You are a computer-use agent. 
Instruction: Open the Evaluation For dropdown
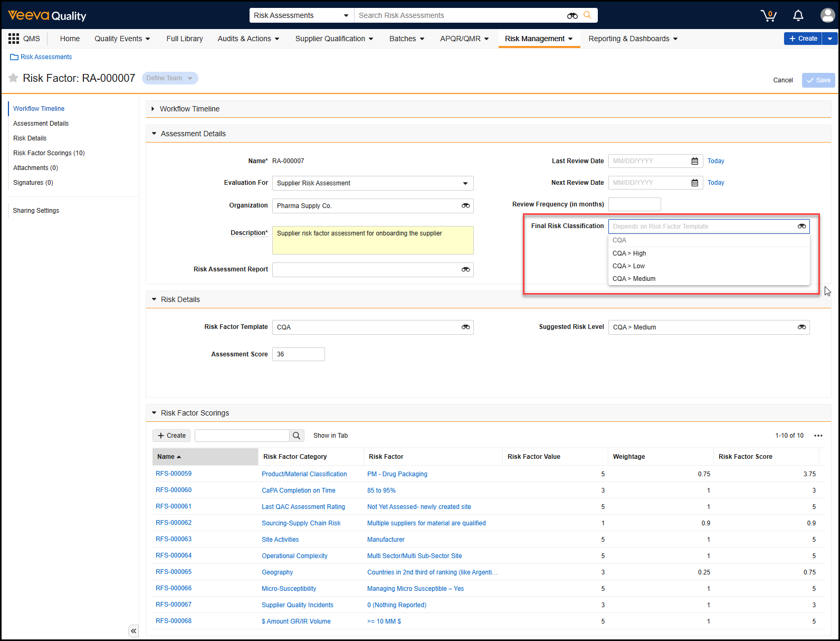click(x=373, y=183)
